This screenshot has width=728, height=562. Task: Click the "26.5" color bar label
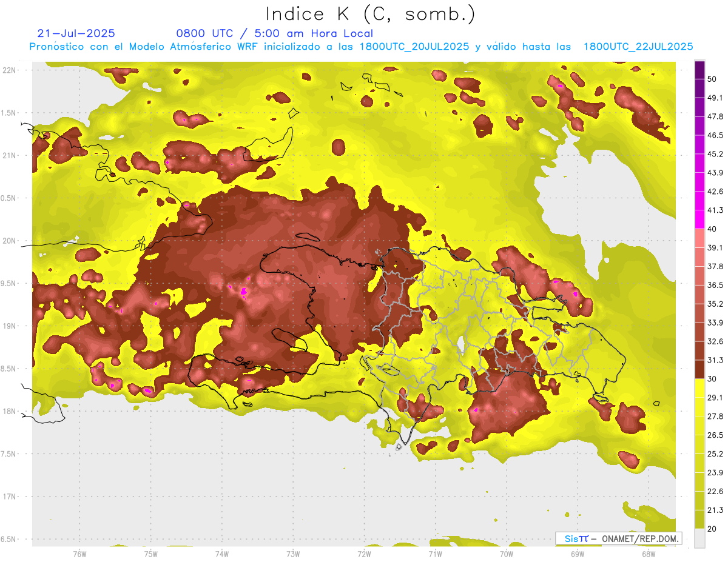coord(715,435)
